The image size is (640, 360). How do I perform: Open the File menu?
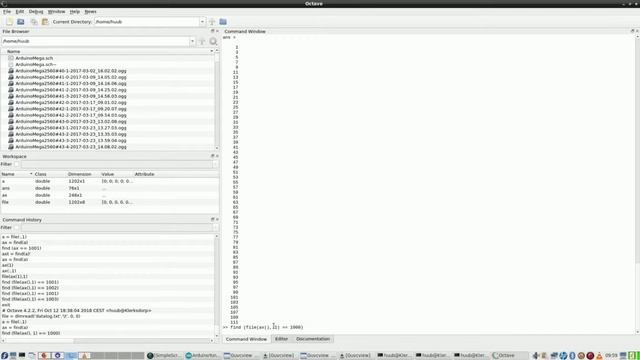tap(7, 11)
